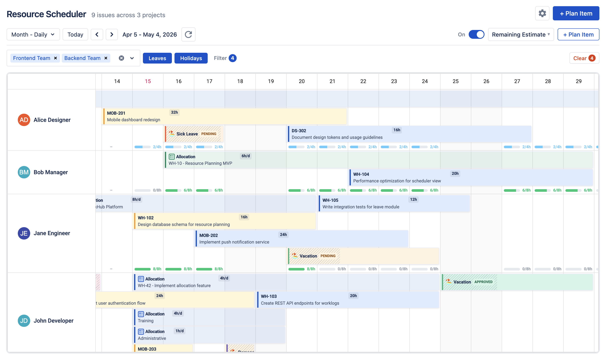The image size is (604, 364).
Task: Toggle the Holidays filter button
Action: (x=191, y=58)
